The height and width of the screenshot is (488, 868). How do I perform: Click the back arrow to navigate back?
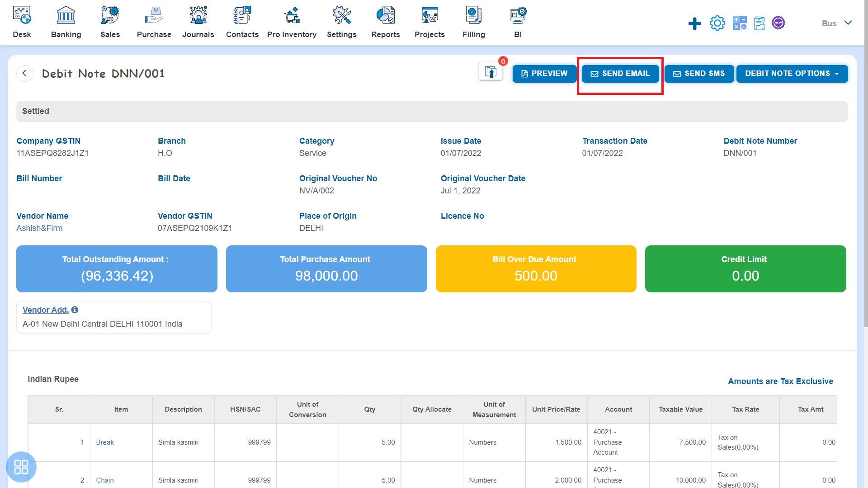pos(24,73)
